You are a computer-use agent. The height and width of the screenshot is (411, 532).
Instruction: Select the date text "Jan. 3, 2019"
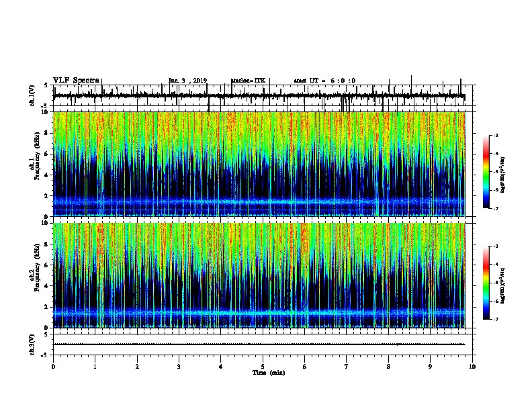(x=187, y=81)
